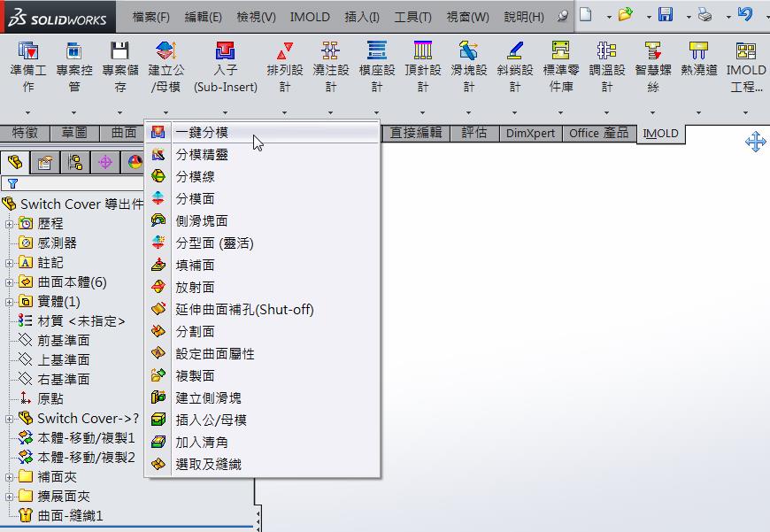Open the 工具(T) menu
770x532 pixels.
[x=412, y=17]
